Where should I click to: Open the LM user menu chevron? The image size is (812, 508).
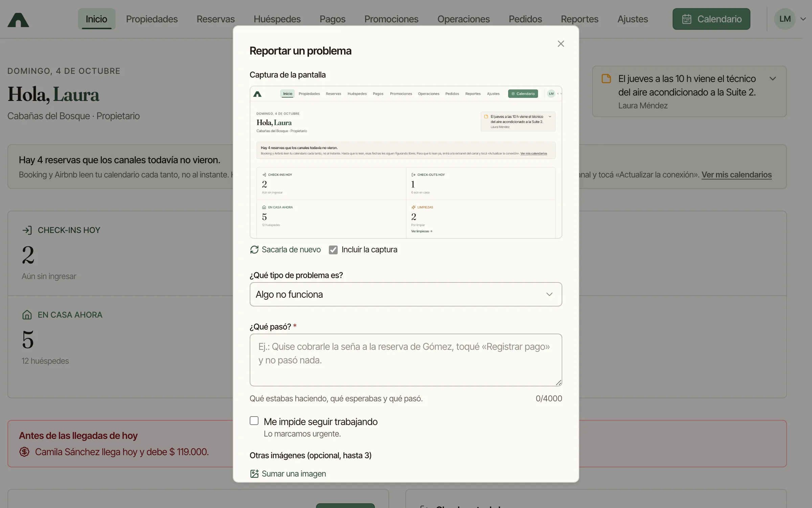point(803,19)
